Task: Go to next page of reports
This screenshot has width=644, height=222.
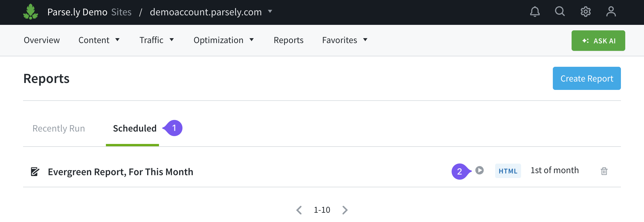Action: point(345,210)
